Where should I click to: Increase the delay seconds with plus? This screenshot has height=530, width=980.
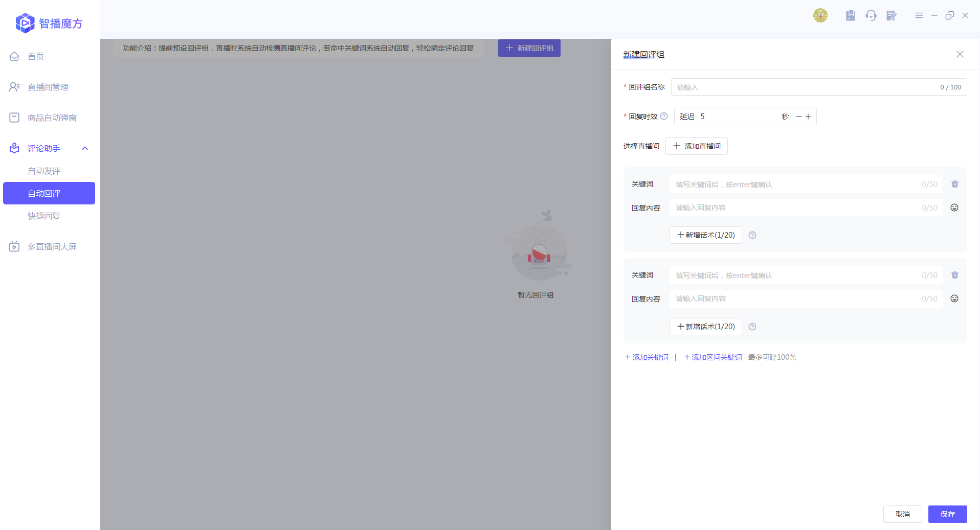tap(808, 117)
